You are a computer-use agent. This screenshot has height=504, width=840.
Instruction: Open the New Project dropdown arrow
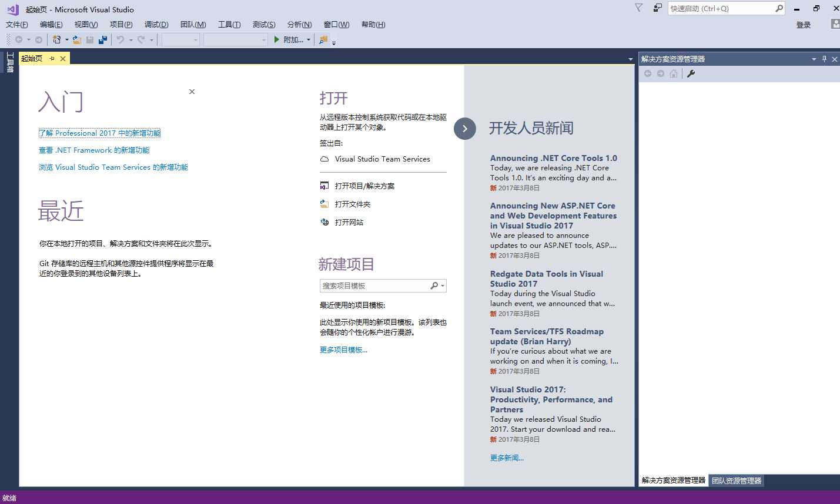66,40
